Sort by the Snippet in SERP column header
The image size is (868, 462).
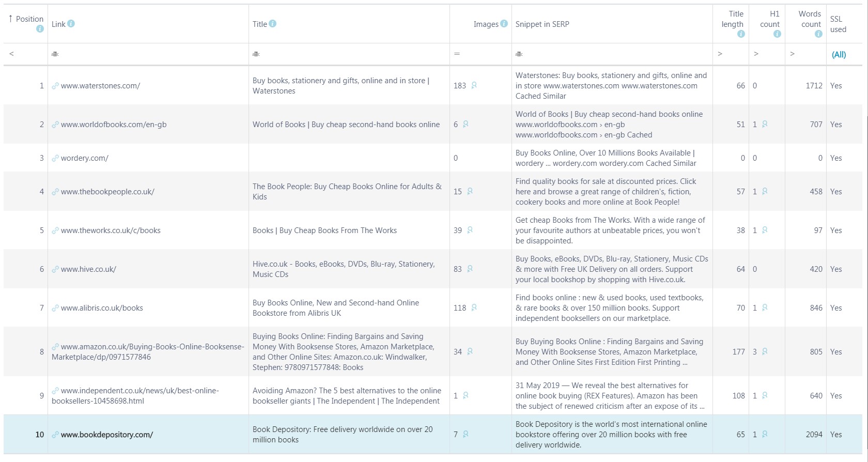click(542, 24)
